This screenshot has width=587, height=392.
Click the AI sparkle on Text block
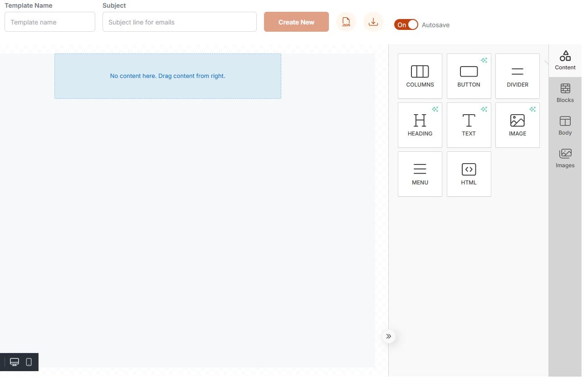point(484,109)
